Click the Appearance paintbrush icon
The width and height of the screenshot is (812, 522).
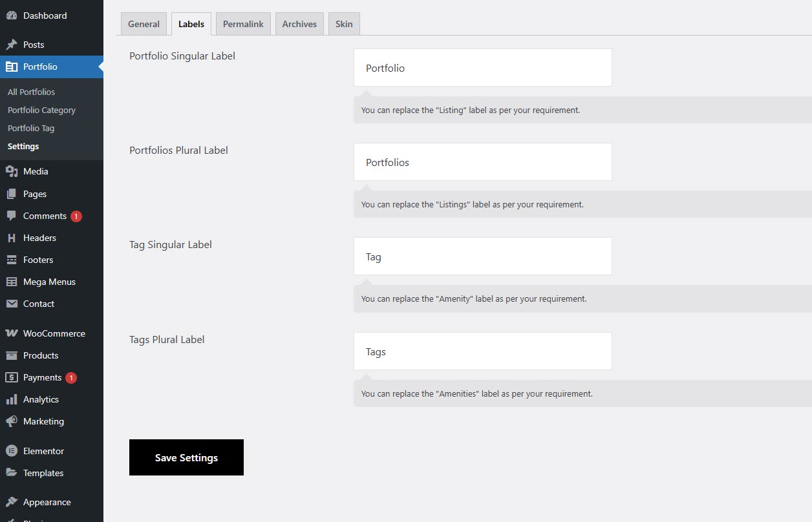tap(12, 502)
